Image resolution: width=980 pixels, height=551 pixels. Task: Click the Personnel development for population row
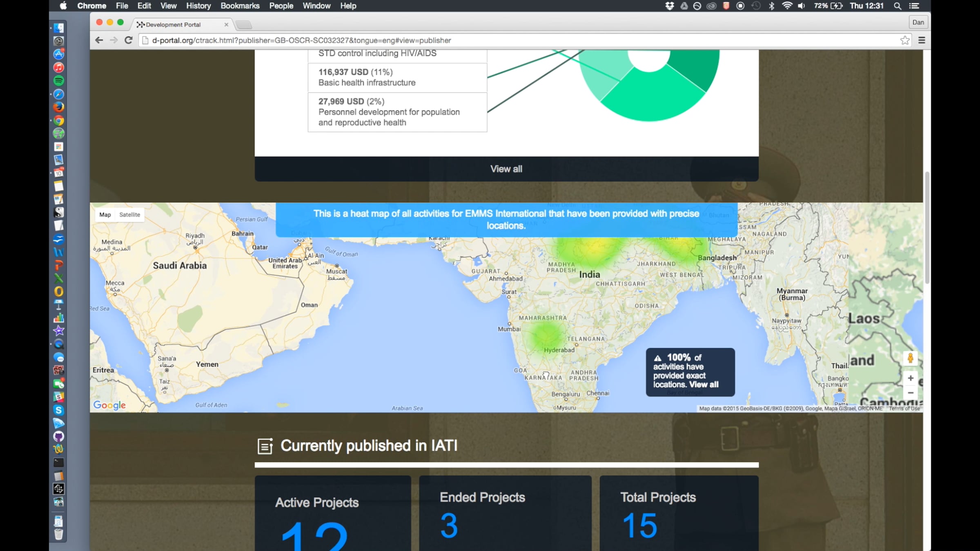point(397,112)
